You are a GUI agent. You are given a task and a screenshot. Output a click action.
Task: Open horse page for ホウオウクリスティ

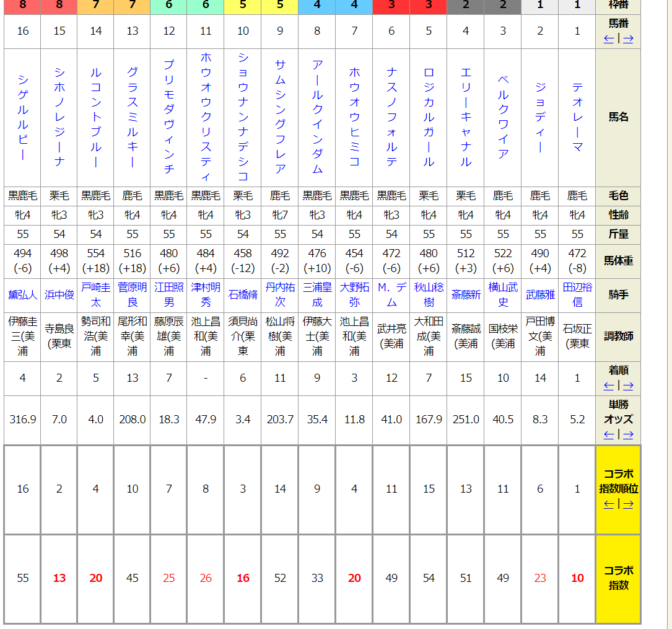(x=206, y=117)
